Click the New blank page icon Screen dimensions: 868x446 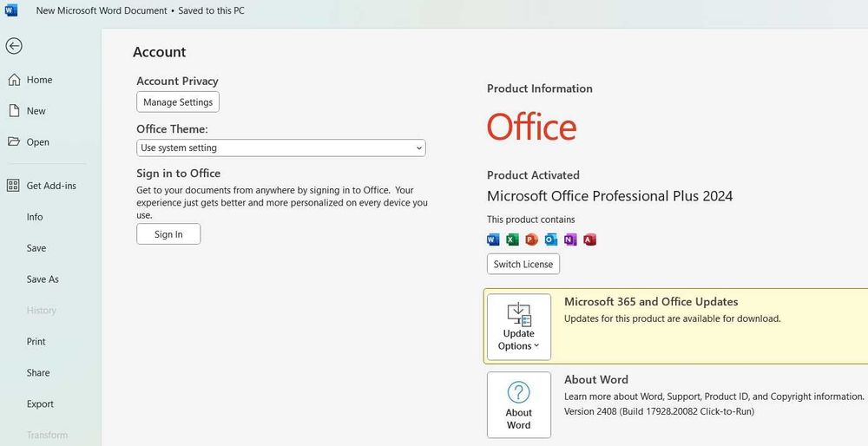[x=14, y=111]
